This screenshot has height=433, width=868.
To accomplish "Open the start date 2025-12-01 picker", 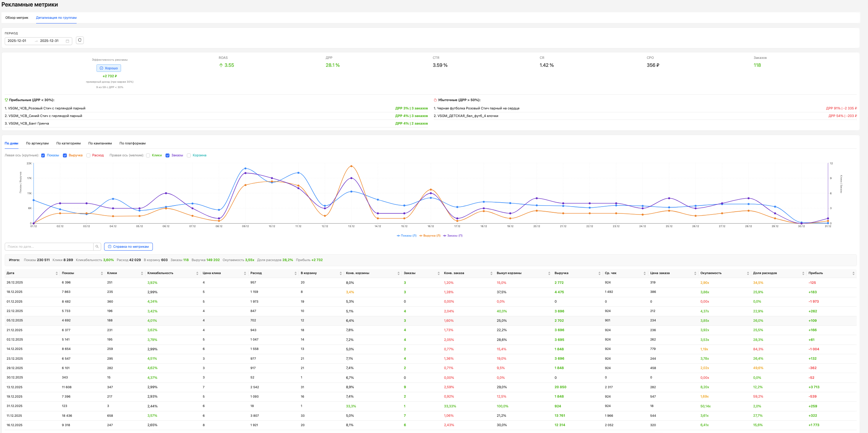I will click(17, 41).
